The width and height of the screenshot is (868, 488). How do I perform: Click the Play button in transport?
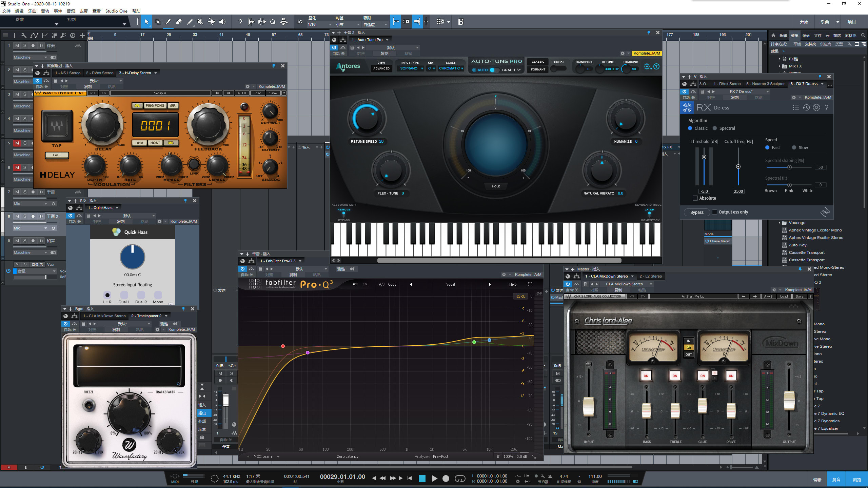pyautogui.click(x=434, y=478)
